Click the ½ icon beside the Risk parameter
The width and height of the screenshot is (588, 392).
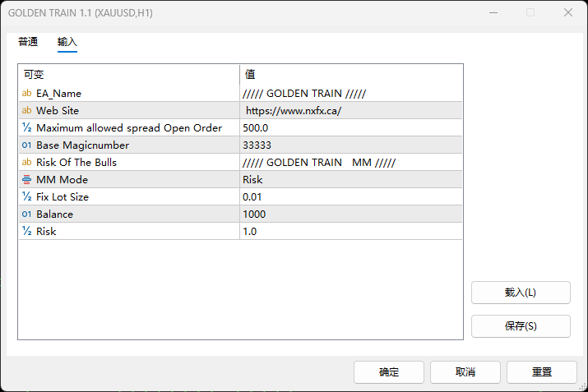pyautogui.click(x=27, y=232)
